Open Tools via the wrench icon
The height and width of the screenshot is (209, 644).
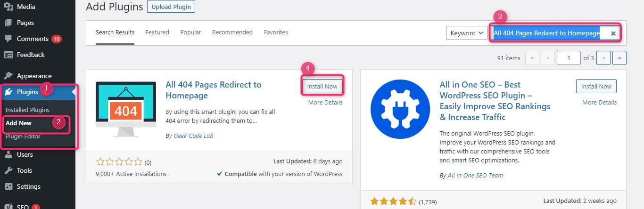pos(8,170)
